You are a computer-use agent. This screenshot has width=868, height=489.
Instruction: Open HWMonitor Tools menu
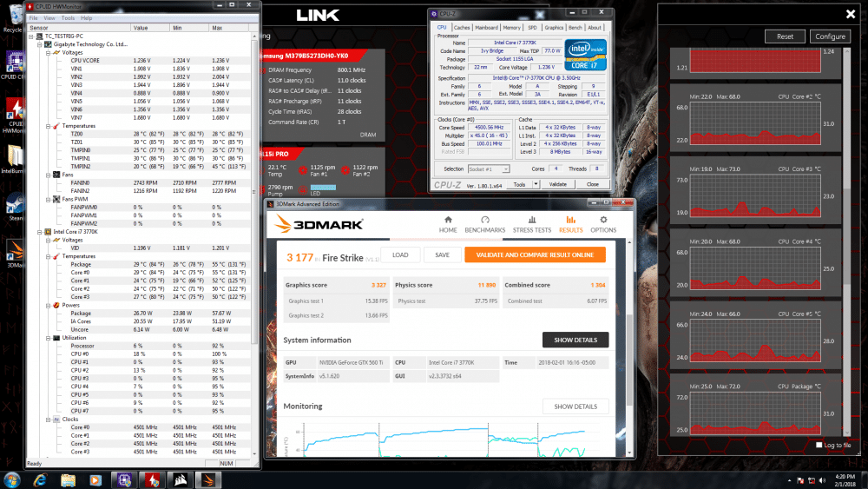coord(68,18)
